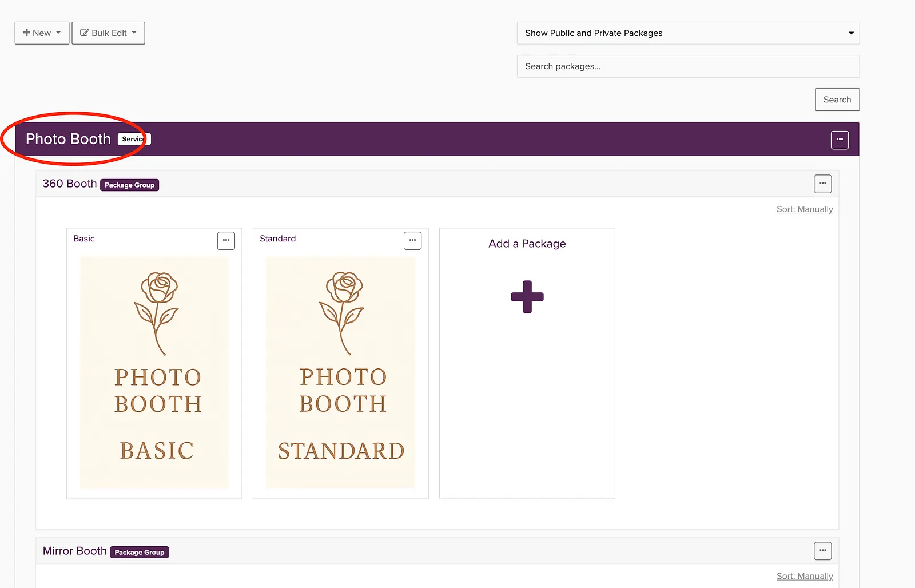The image size is (915, 588).
Task: Select the Mirror Booth group title
Action: 75,551
